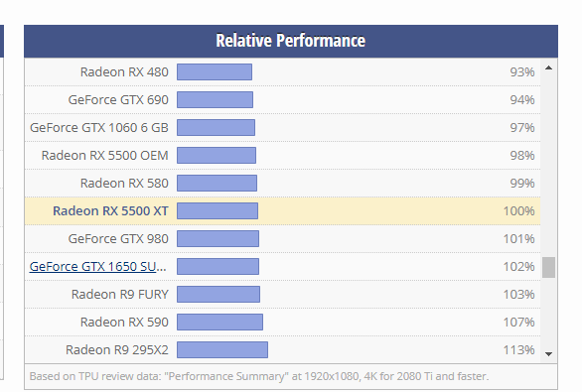Click the Radeon RX 580 entry
The height and width of the screenshot is (392, 582).
point(124,184)
